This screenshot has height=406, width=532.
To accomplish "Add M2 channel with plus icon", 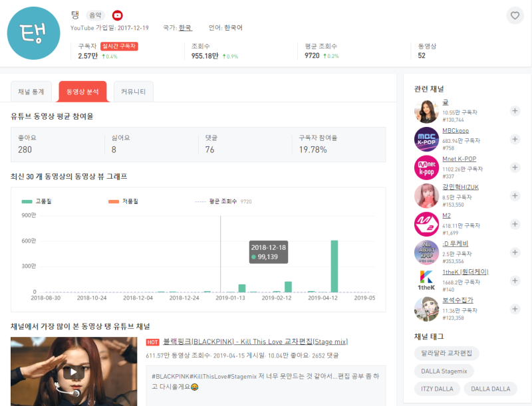I will (x=515, y=224).
